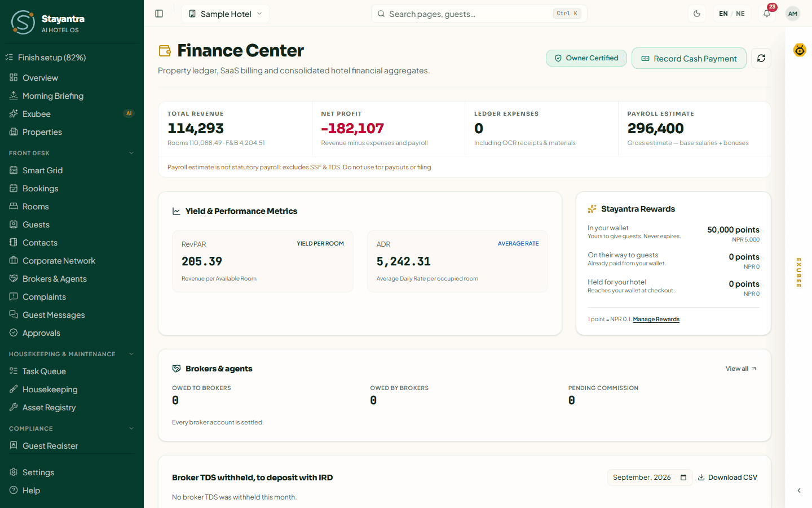Image resolution: width=812 pixels, height=508 pixels.
Task: Open the AM user avatar menu
Action: [x=793, y=14]
